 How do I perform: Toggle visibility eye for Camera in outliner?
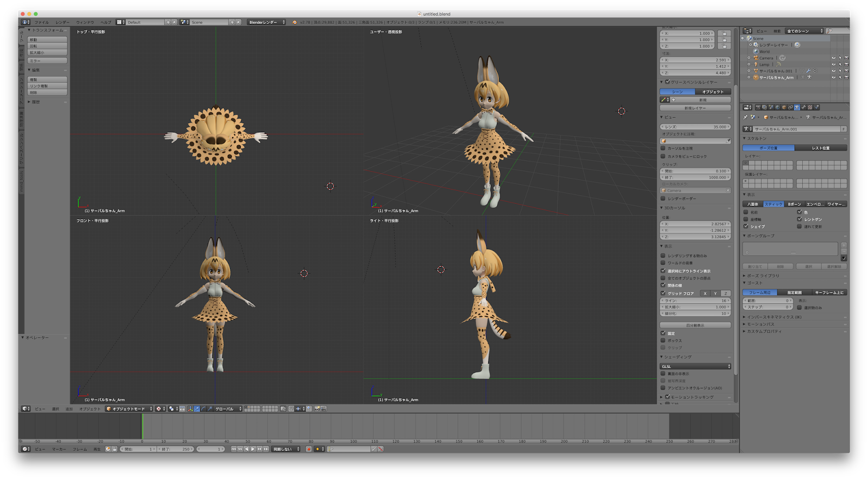tap(833, 58)
